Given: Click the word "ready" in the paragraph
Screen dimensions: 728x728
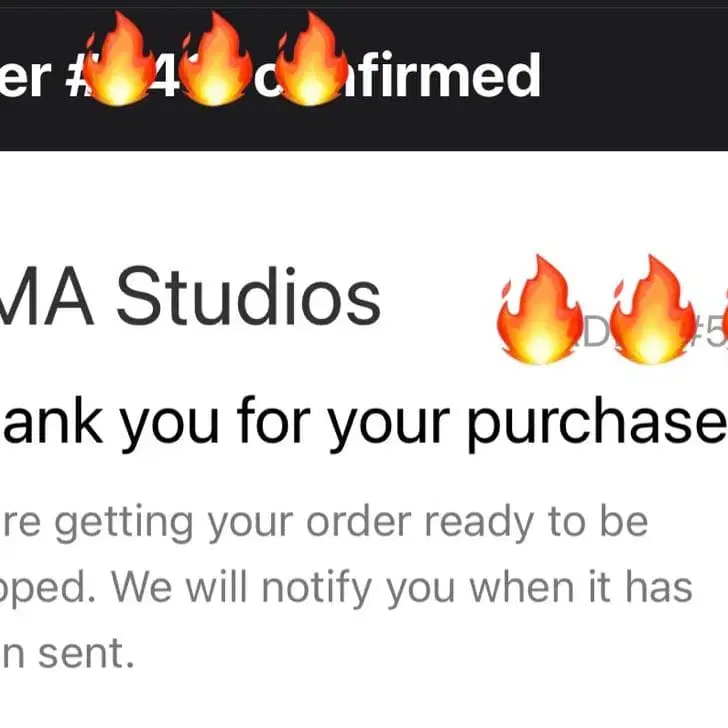Looking at the screenshot, I should (x=515, y=524).
